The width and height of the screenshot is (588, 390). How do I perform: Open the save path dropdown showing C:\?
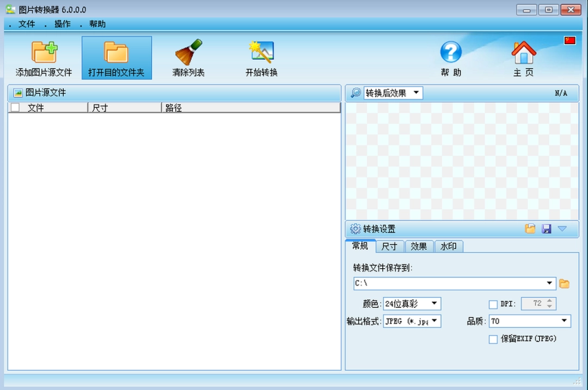549,283
